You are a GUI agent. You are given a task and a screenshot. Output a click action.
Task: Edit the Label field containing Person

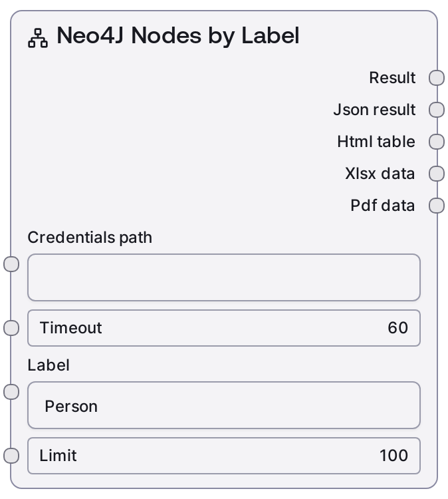[223, 406]
